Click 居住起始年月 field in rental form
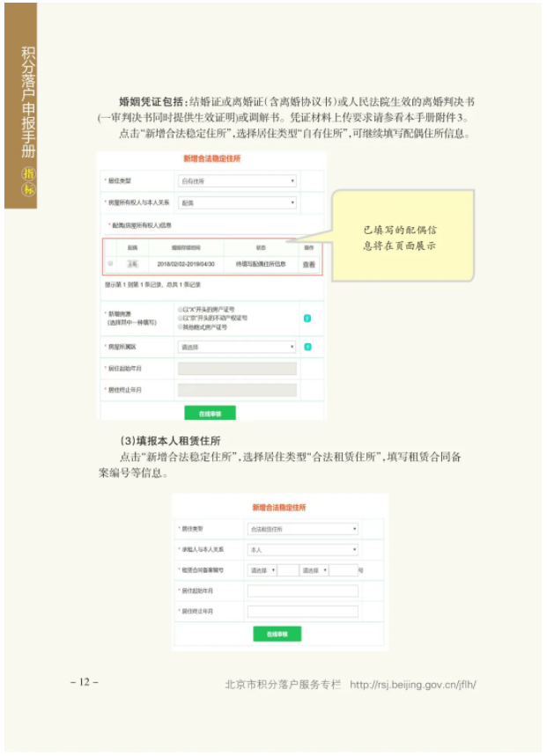The height and width of the screenshot is (756, 547). click(303, 591)
